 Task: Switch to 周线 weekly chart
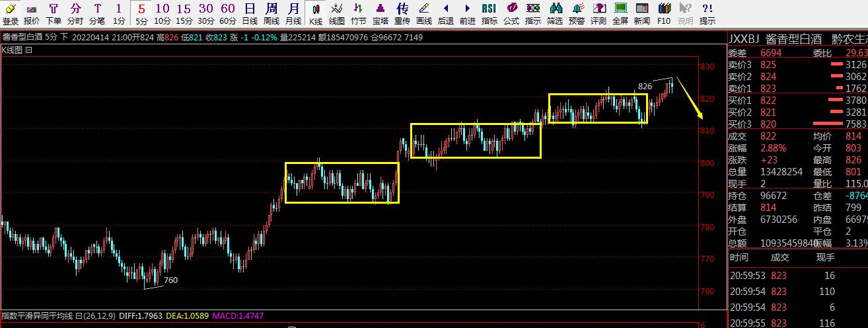coord(271,13)
